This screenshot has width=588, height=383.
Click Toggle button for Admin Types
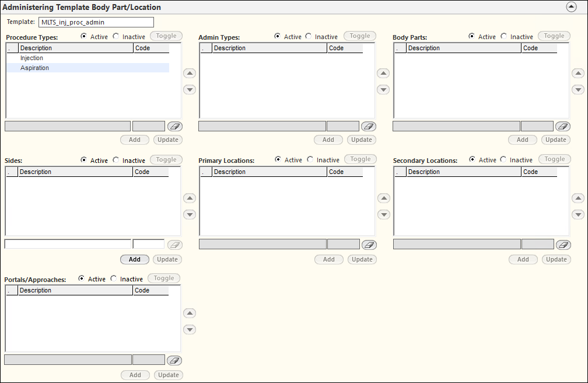tap(360, 36)
